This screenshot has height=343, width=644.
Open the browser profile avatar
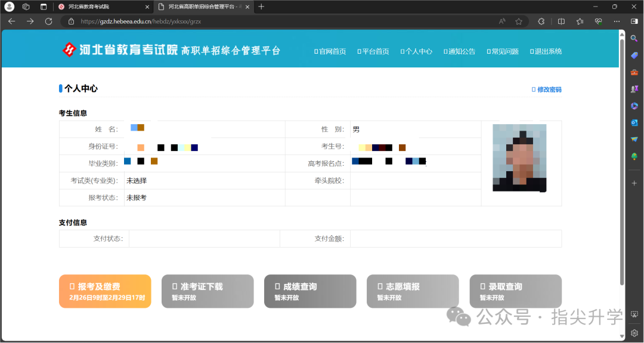[9, 7]
